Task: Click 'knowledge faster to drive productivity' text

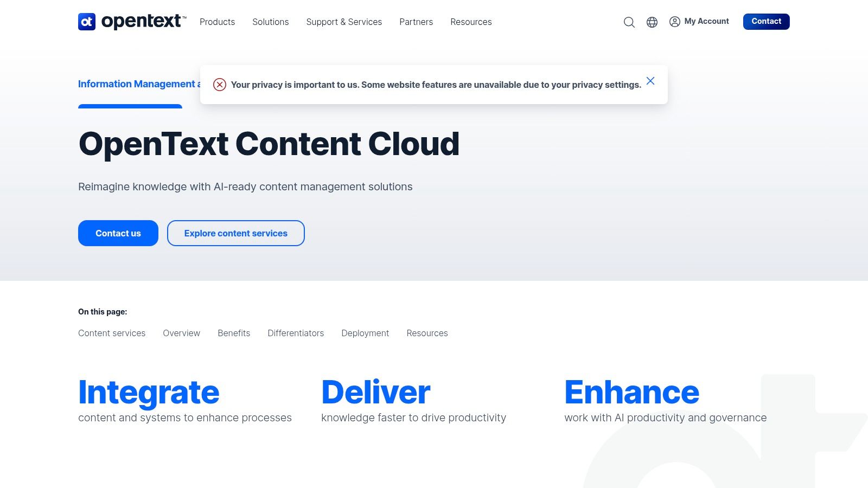Action: [x=413, y=418]
